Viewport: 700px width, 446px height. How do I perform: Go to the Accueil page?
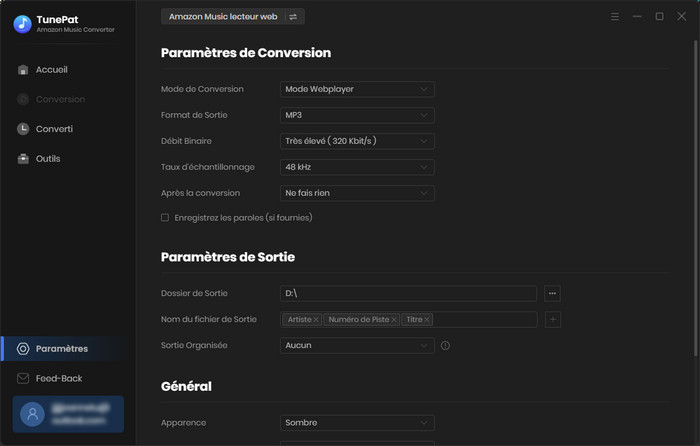pos(51,70)
